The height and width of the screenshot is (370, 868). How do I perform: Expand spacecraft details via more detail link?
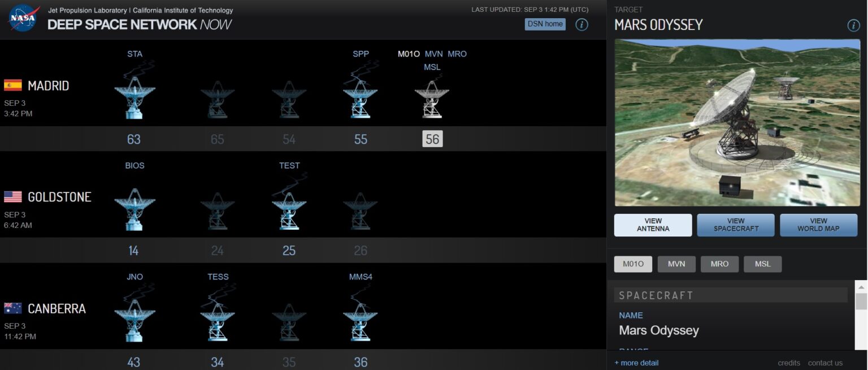[x=636, y=362]
